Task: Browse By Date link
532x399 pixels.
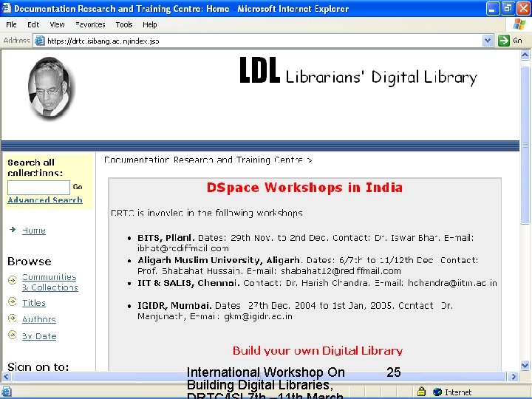Action: [39, 336]
